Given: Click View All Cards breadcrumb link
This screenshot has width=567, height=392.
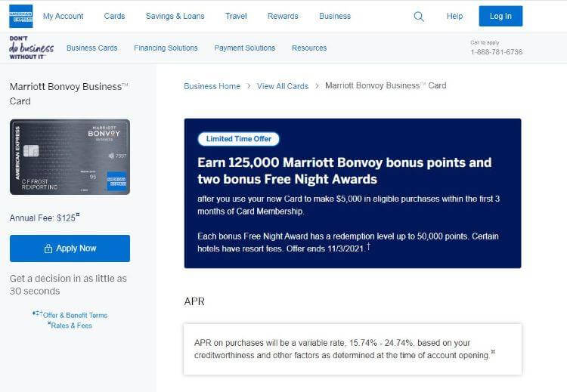Looking at the screenshot, I should pyautogui.click(x=283, y=86).
